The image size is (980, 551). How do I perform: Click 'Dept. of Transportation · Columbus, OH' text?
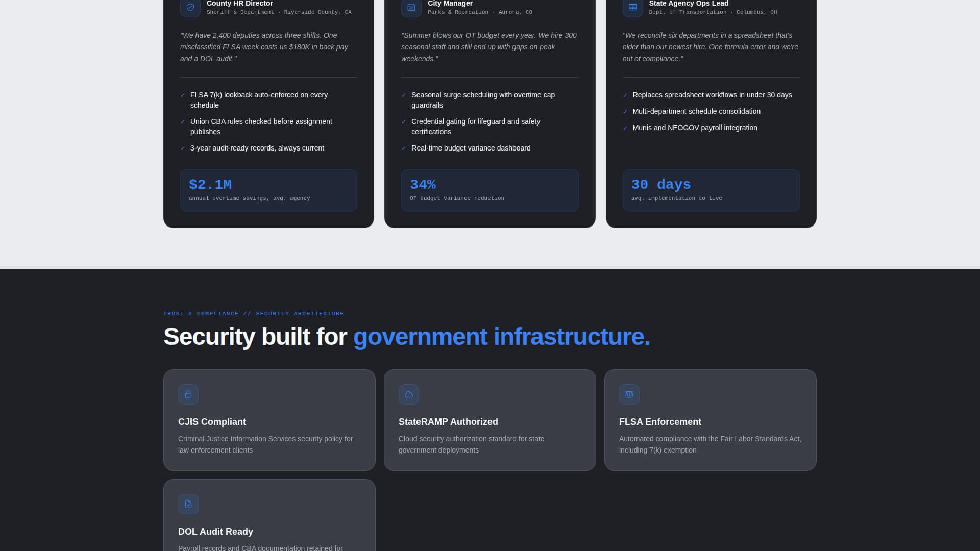coord(713,12)
